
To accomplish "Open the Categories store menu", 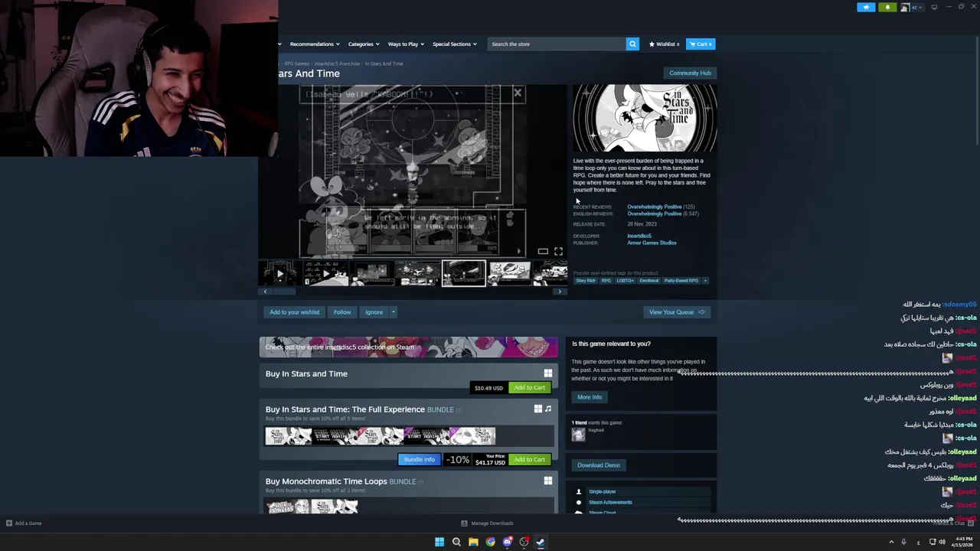I will (x=364, y=44).
